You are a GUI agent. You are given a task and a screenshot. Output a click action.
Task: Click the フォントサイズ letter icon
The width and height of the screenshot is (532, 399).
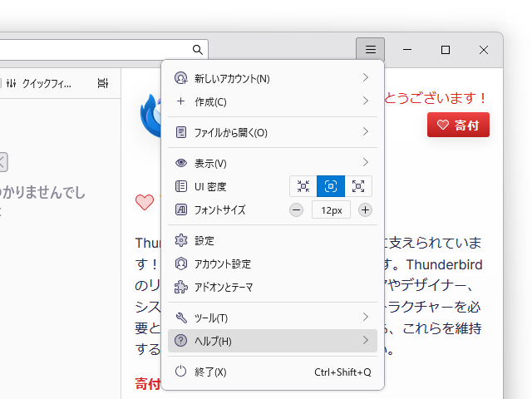[181, 209]
